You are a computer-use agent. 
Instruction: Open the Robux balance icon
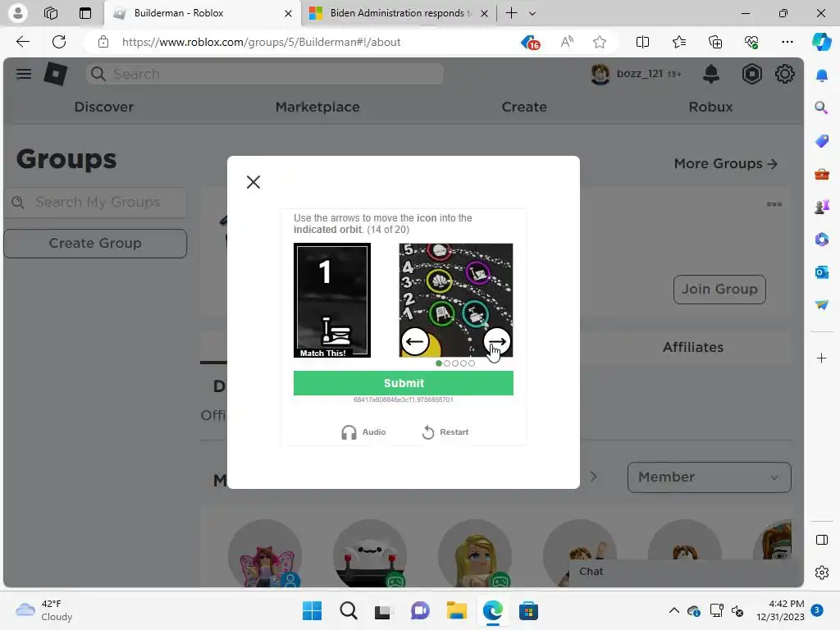751,74
